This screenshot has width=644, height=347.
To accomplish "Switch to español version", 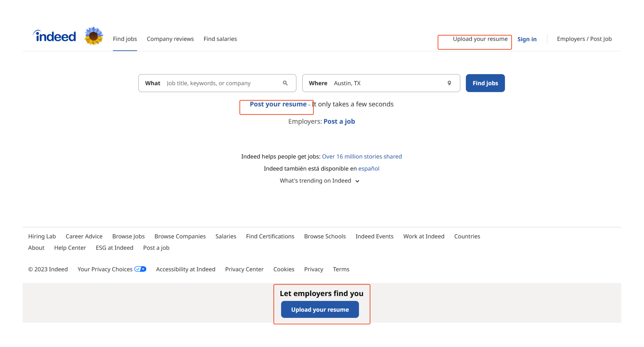I will [369, 168].
